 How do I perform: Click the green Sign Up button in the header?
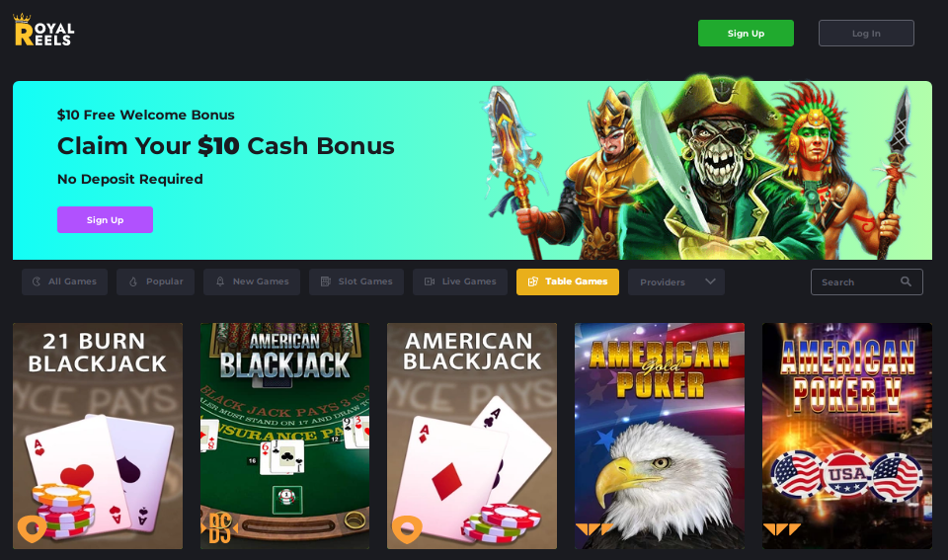point(746,34)
